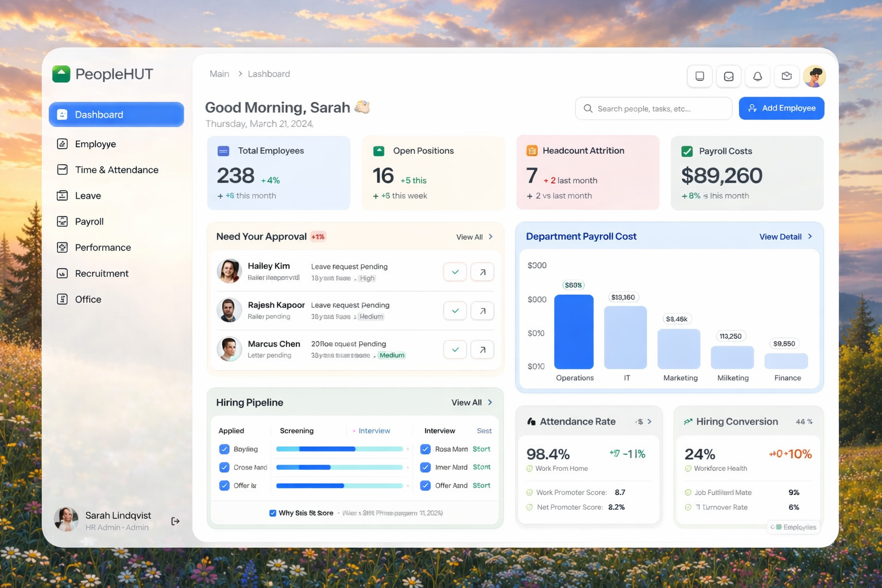Screen dimensions: 882x588
Task: Expand Need Your Approval View All chevron
Action: [490, 237]
